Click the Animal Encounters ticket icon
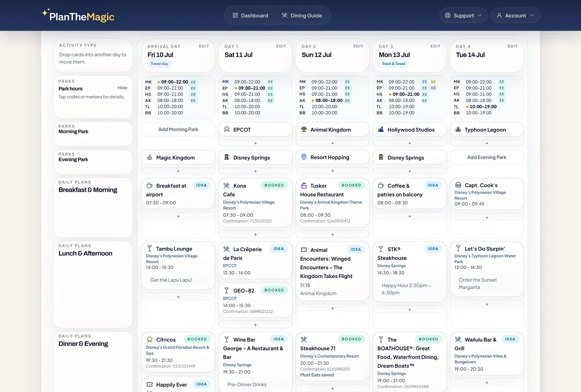 tap(304, 250)
